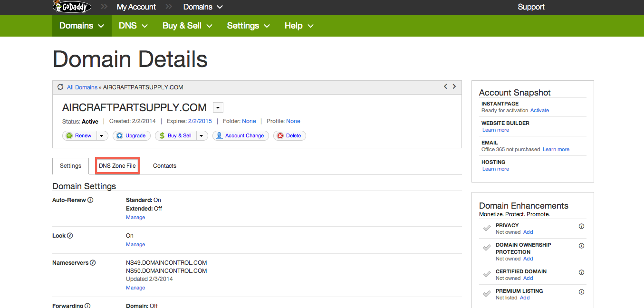Click the Folder None link
Screen dimensions: 644x308
(249, 121)
